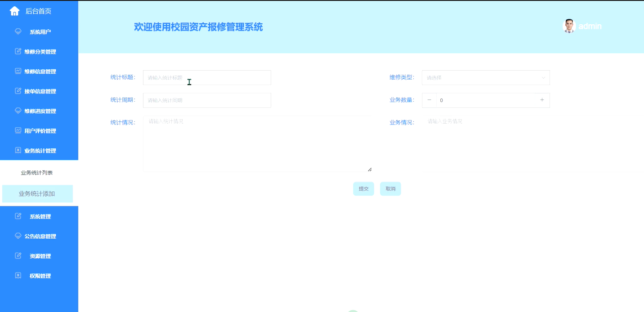Click the edit icon beside 系统管理
644x312 pixels.
click(18, 216)
